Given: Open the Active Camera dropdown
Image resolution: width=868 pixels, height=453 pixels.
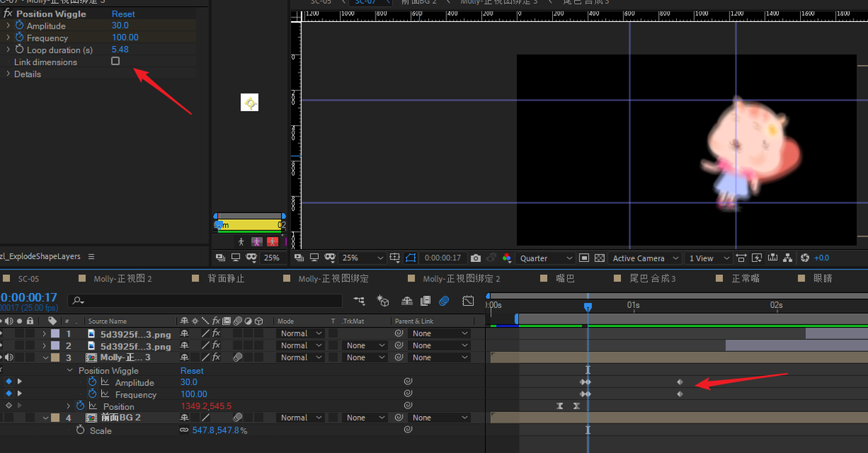Looking at the screenshot, I should [644, 257].
